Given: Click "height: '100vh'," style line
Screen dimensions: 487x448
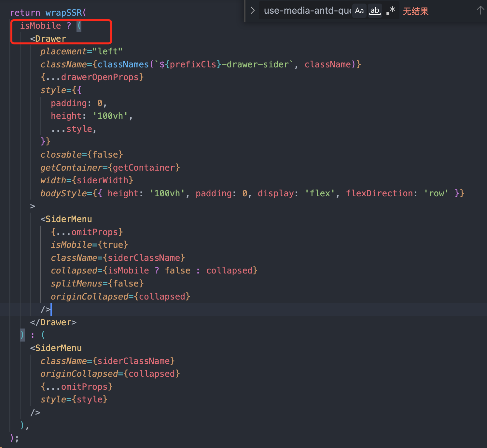Looking at the screenshot, I should pos(92,116).
